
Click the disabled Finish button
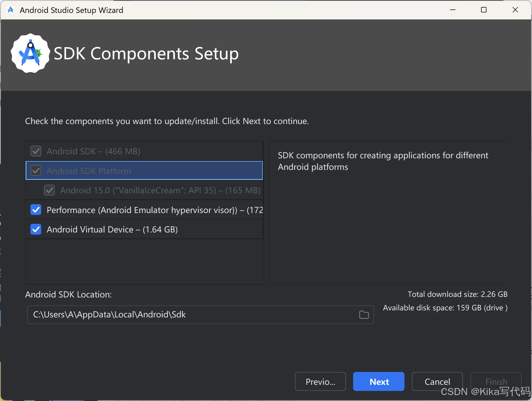[x=496, y=382]
